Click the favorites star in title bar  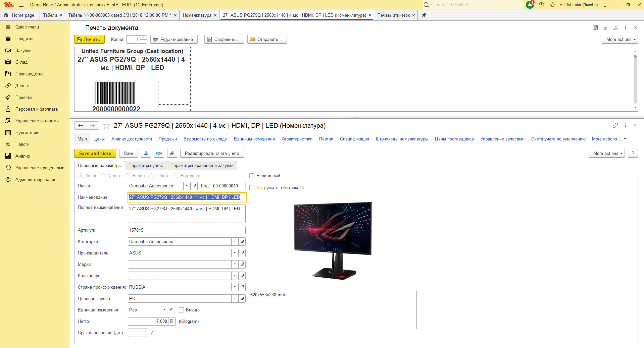(552, 5)
